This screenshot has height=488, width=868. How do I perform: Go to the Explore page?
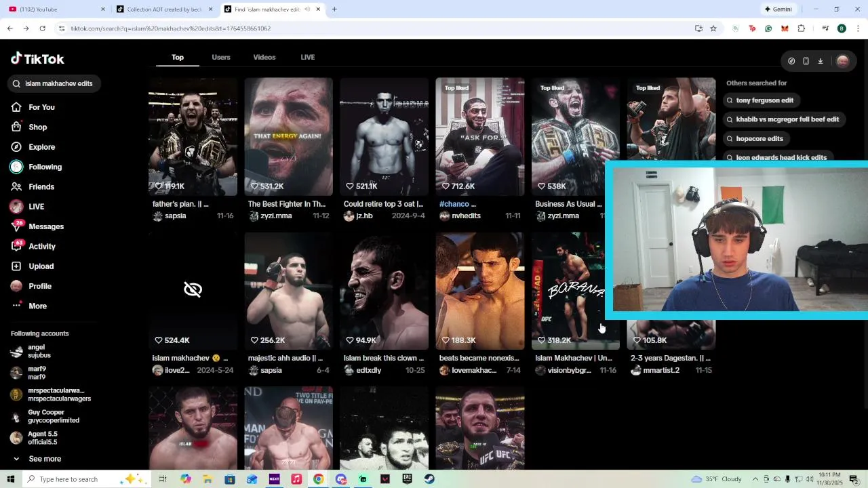click(x=41, y=147)
